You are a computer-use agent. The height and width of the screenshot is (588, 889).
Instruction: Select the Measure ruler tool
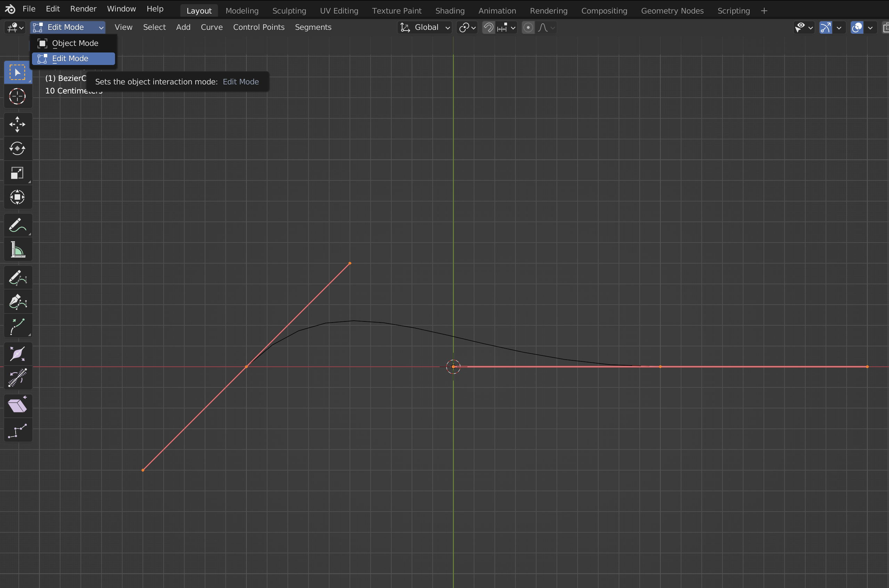[x=18, y=250]
